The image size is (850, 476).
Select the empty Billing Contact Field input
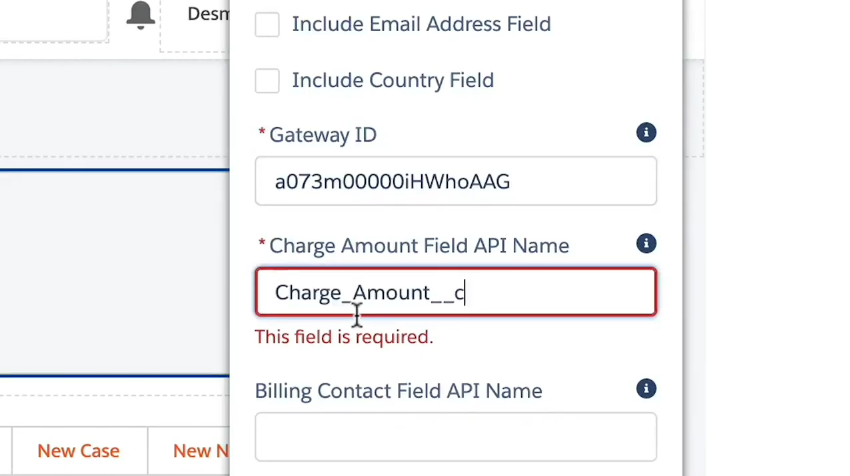click(x=455, y=438)
